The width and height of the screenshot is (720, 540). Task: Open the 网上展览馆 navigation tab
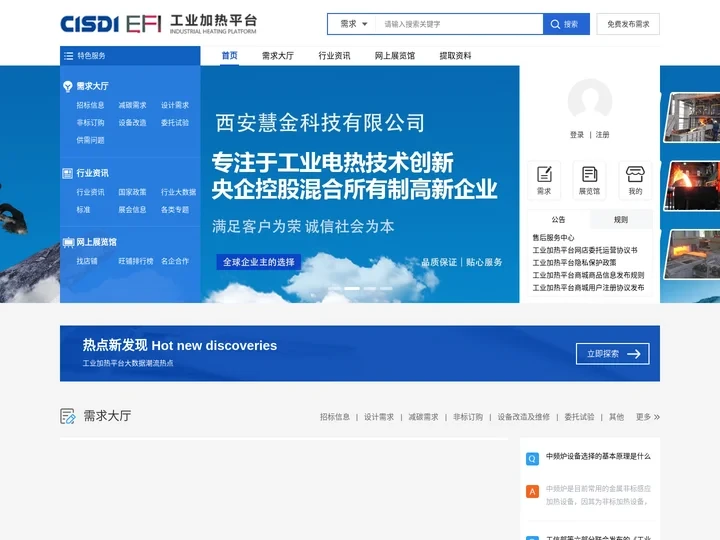pyautogui.click(x=394, y=56)
